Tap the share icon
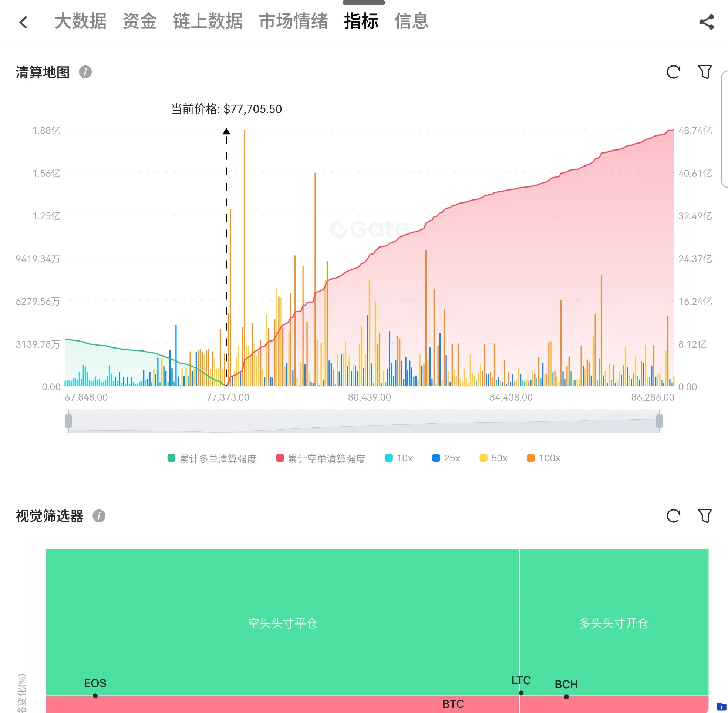This screenshot has height=713, width=728. [x=706, y=22]
